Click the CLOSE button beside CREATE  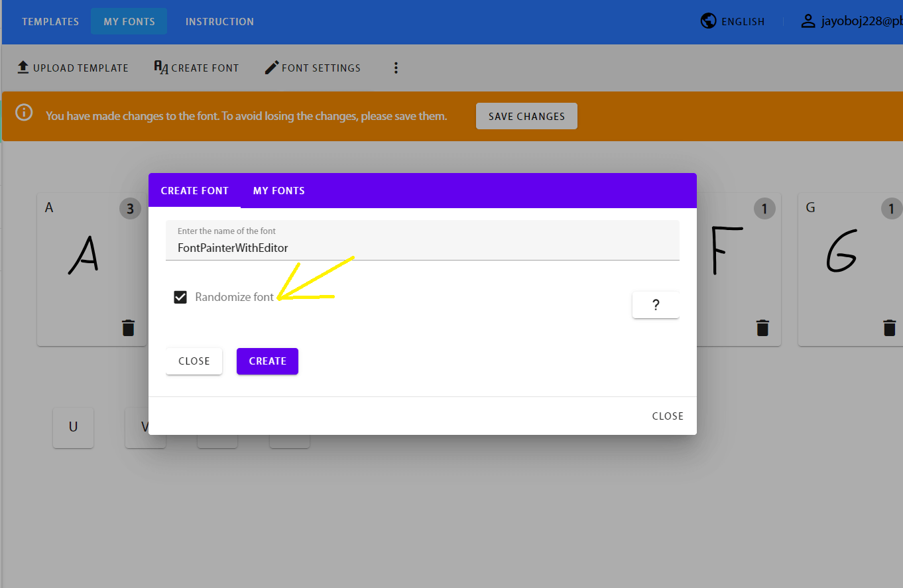pyautogui.click(x=194, y=361)
